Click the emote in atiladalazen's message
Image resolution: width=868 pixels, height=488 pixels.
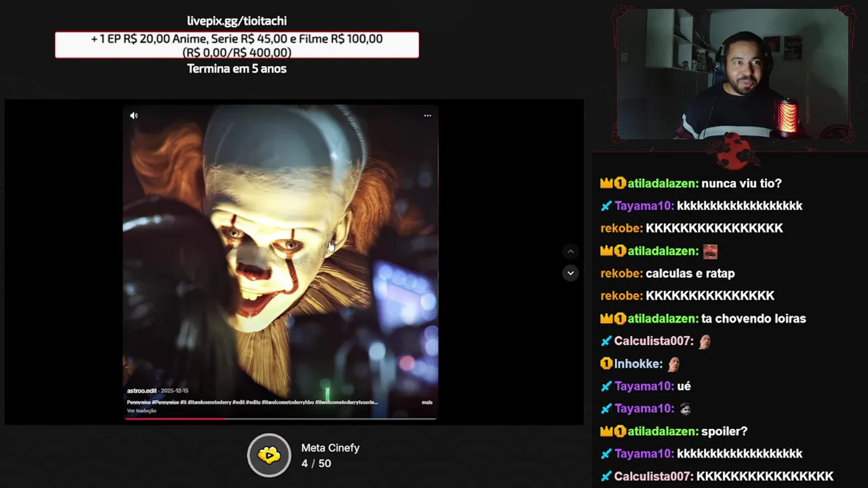[x=710, y=251]
